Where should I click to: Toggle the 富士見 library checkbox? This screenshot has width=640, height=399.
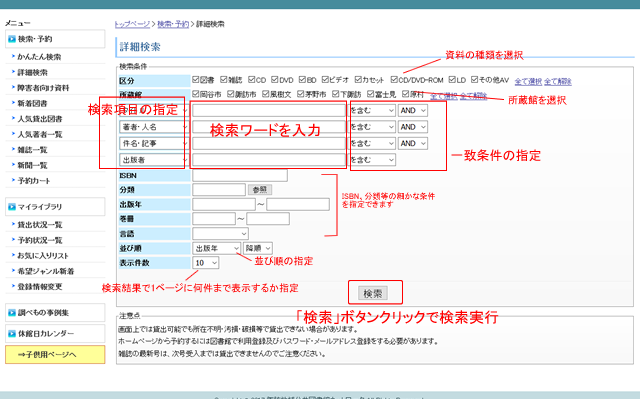371,94
